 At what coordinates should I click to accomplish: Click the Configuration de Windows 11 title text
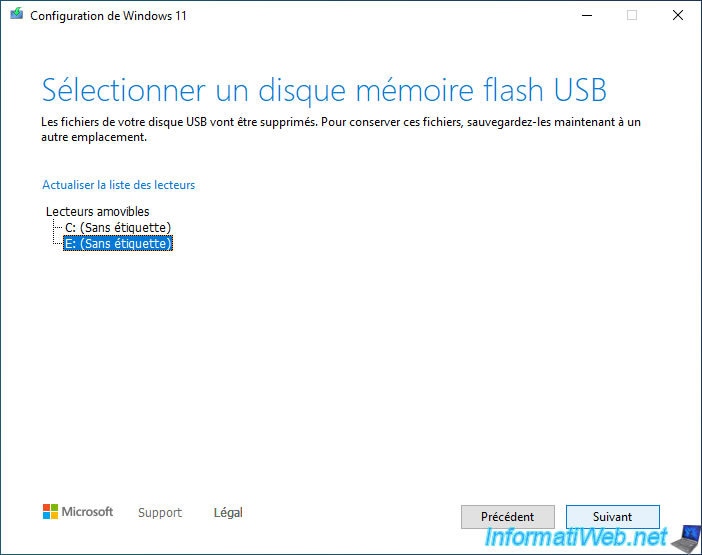pyautogui.click(x=108, y=16)
